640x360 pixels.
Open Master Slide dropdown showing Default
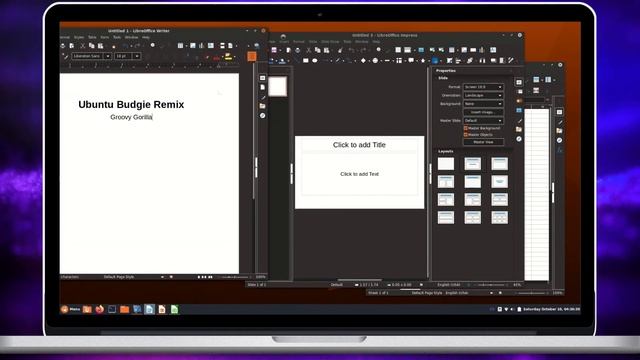(x=483, y=121)
